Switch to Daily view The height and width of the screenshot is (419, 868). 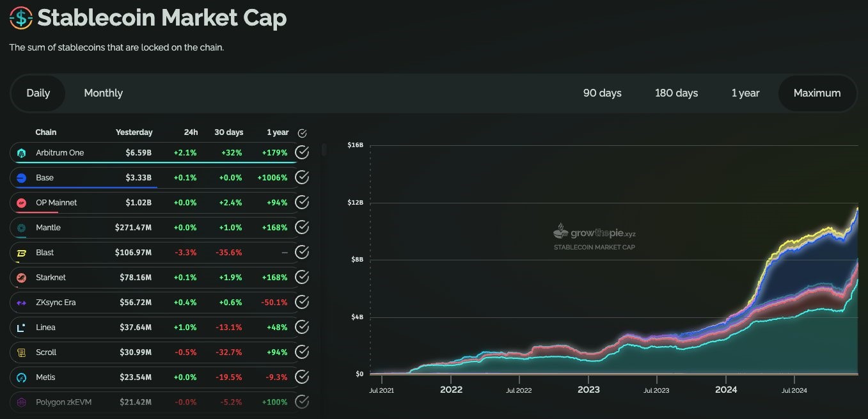(x=38, y=93)
